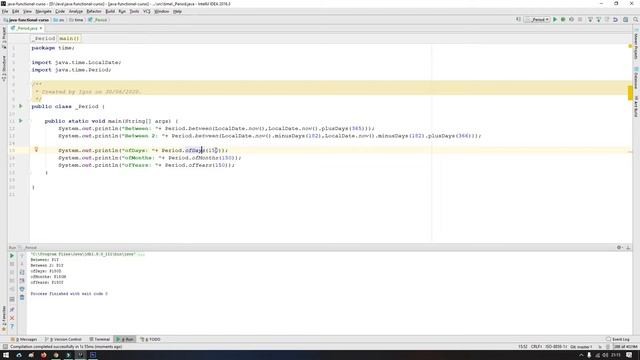
Task: Open Project Structure icon in top toolbar
Action: [625, 20]
